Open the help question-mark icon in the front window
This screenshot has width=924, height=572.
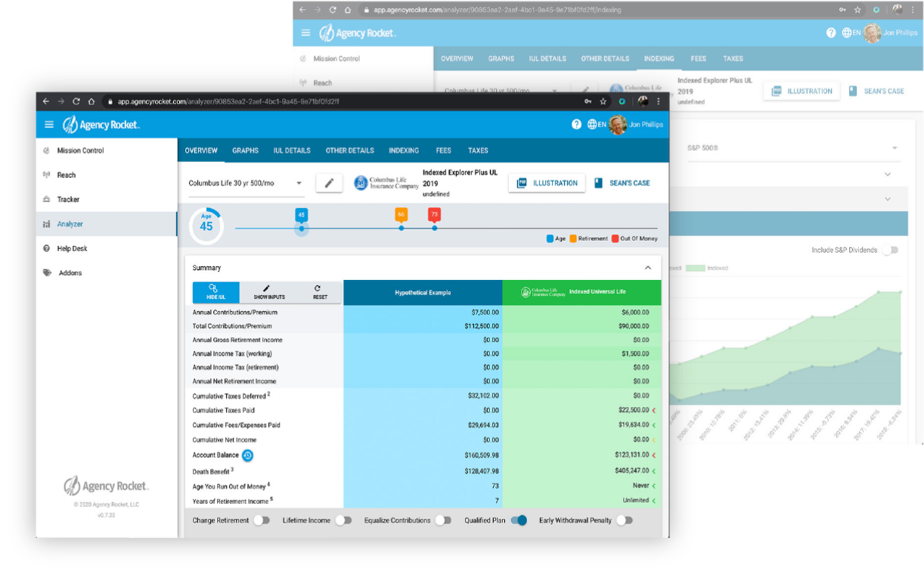(577, 124)
